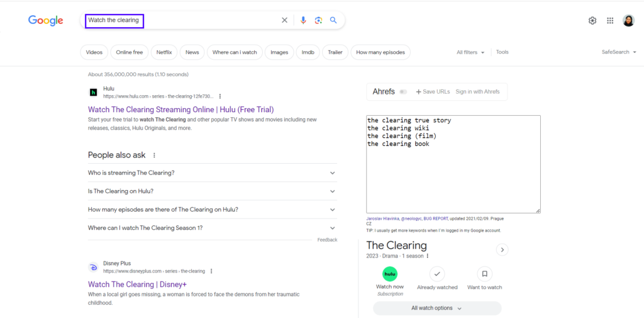Select the Images filter chip
Viewport: 644px width, 318px height.
click(279, 52)
